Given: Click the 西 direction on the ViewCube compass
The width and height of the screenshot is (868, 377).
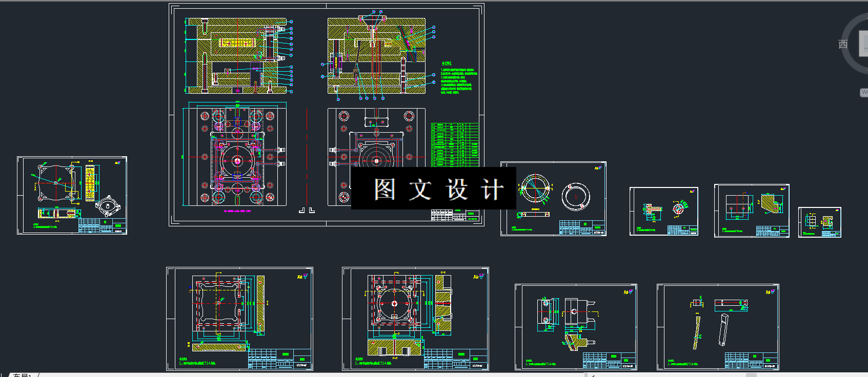Looking at the screenshot, I should pos(843,44).
